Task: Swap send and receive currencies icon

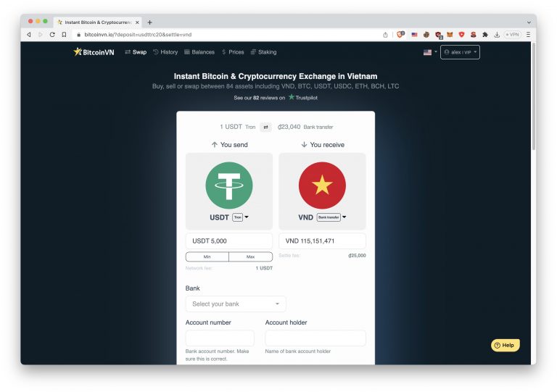Action: (265, 127)
